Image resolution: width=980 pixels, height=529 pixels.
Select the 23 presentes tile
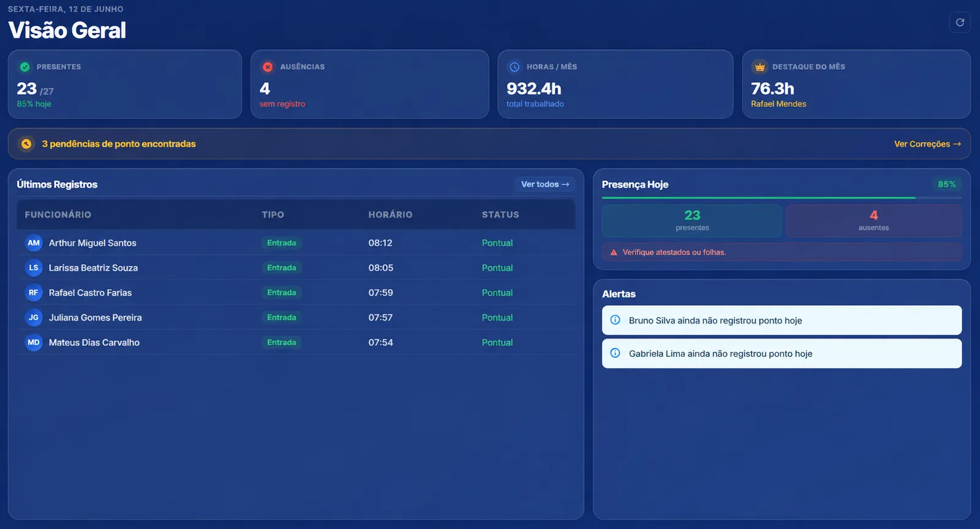(x=692, y=221)
